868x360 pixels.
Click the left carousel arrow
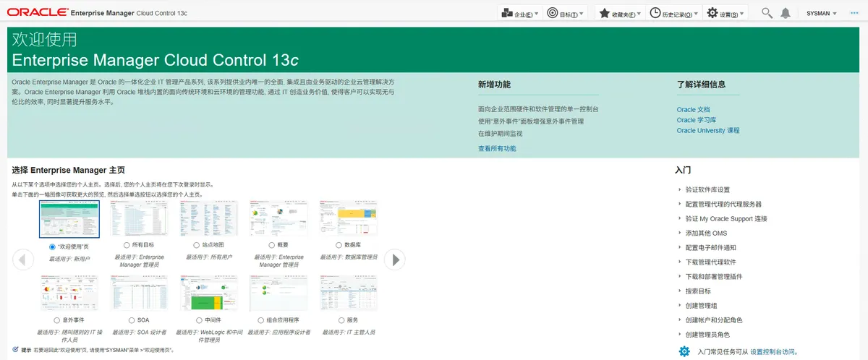pos(23,259)
